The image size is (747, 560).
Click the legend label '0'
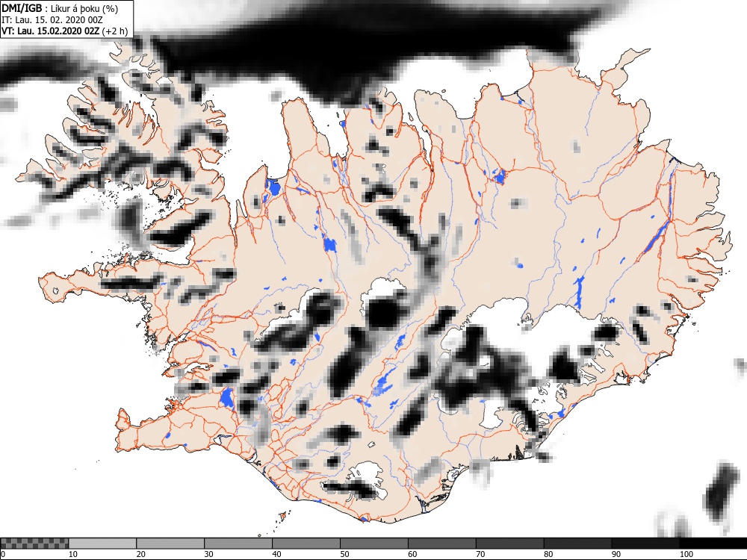(x=3, y=554)
